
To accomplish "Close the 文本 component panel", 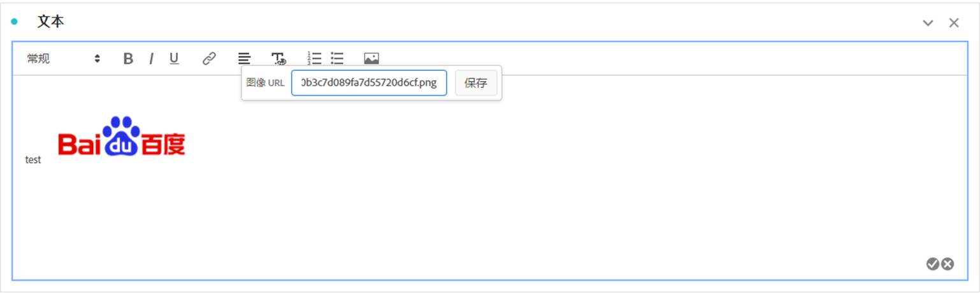I will pyautogui.click(x=954, y=23).
